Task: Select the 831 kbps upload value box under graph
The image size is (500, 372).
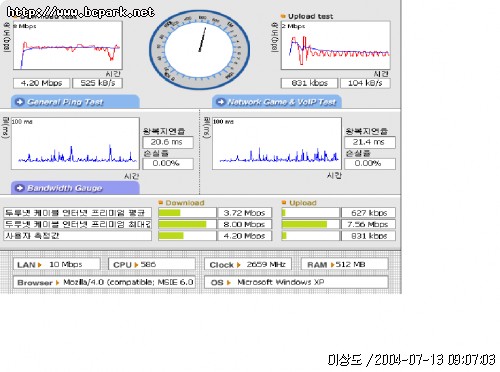Action: tap(309, 83)
